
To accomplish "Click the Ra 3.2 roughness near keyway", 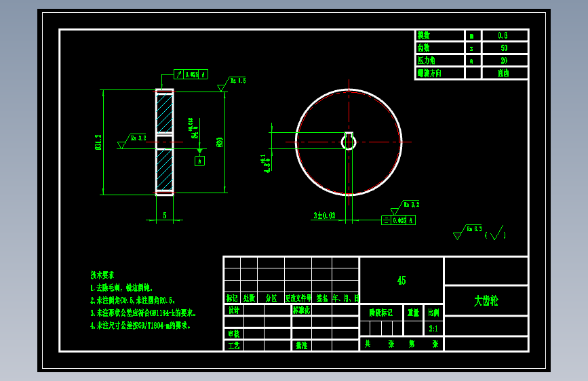I will [405, 207].
